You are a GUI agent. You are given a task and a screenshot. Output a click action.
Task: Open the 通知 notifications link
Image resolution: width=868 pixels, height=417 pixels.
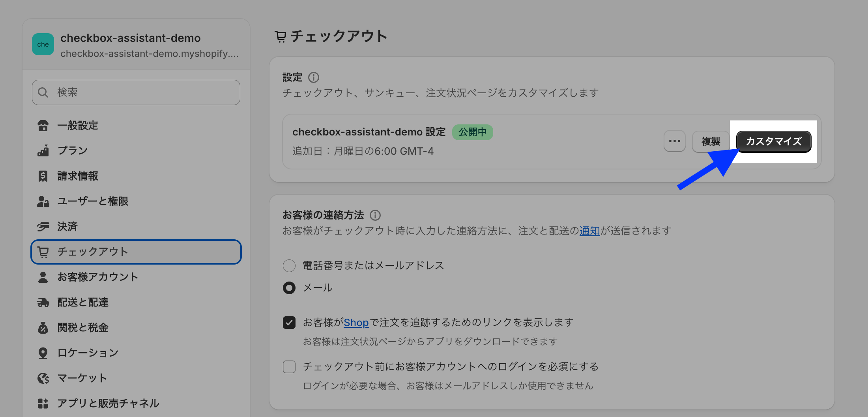click(x=589, y=231)
